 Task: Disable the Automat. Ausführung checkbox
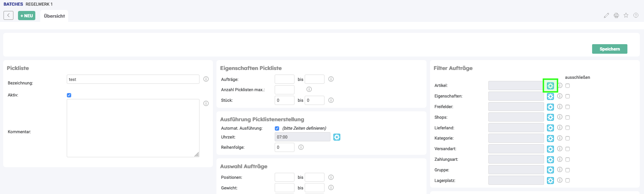click(277, 128)
